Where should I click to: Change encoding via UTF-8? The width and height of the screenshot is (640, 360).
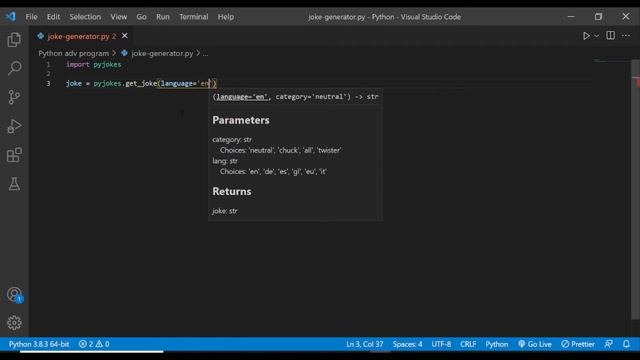[x=441, y=344]
